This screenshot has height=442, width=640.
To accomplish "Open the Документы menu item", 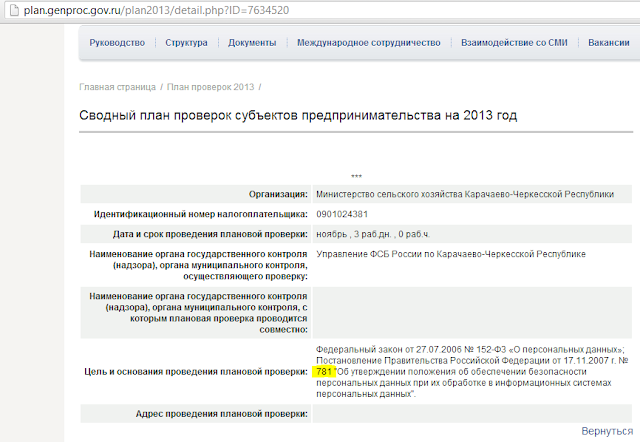I will [252, 43].
